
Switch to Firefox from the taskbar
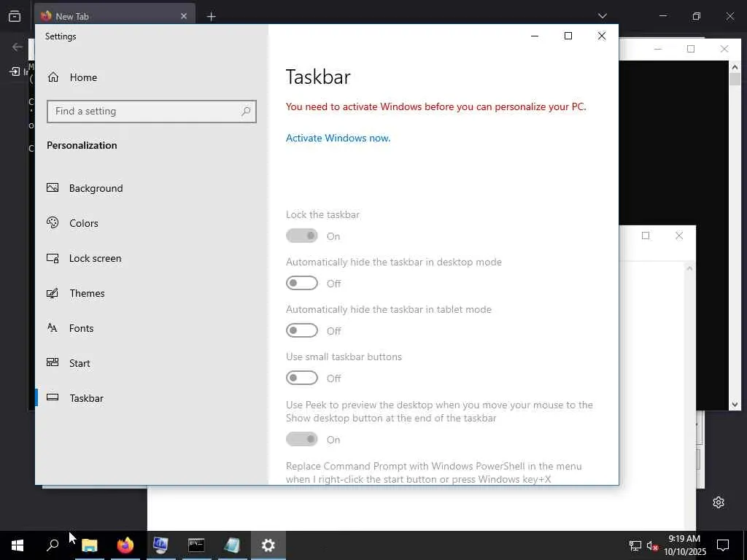pos(125,545)
